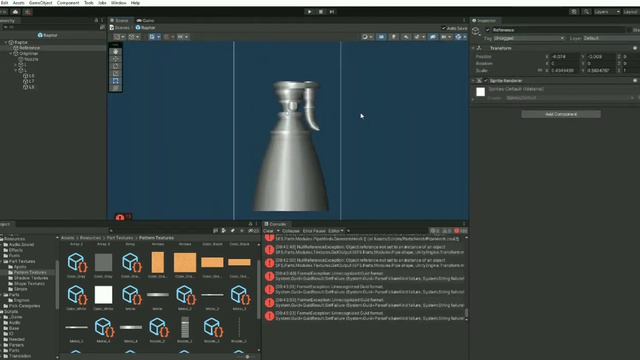Select the View (hand) tool
640x360 pixels.
coord(116,52)
